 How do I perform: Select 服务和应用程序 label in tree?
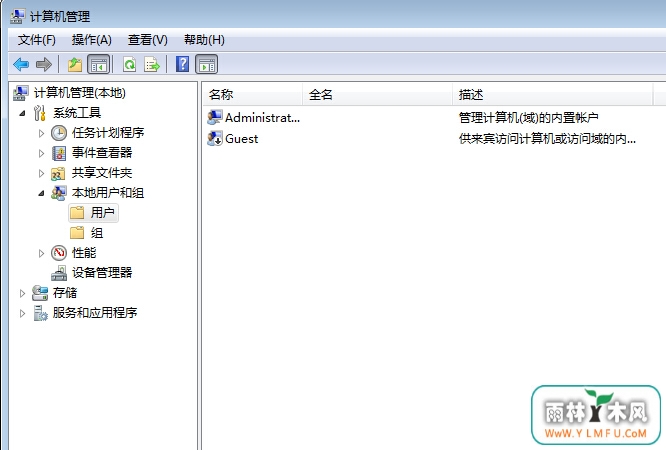[x=95, y=313]
